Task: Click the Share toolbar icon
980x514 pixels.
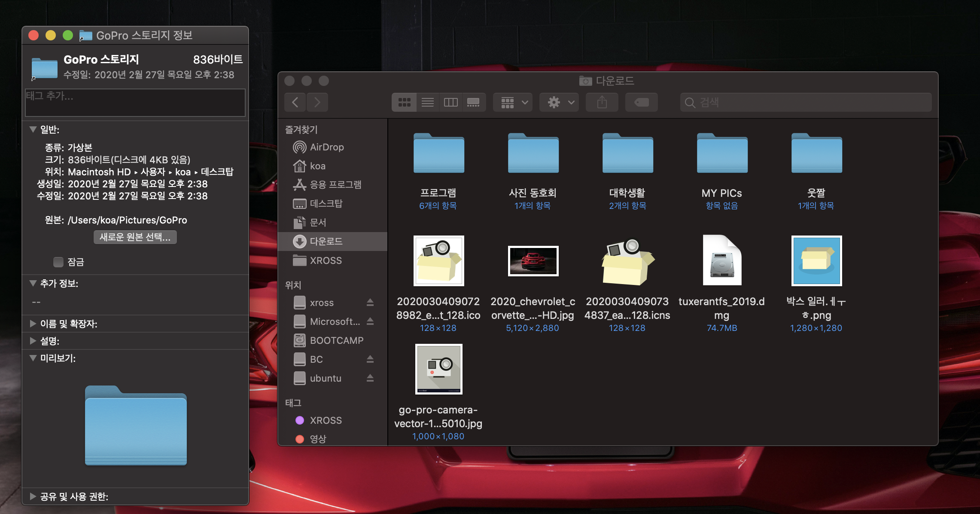Action: tap(602, 102)
